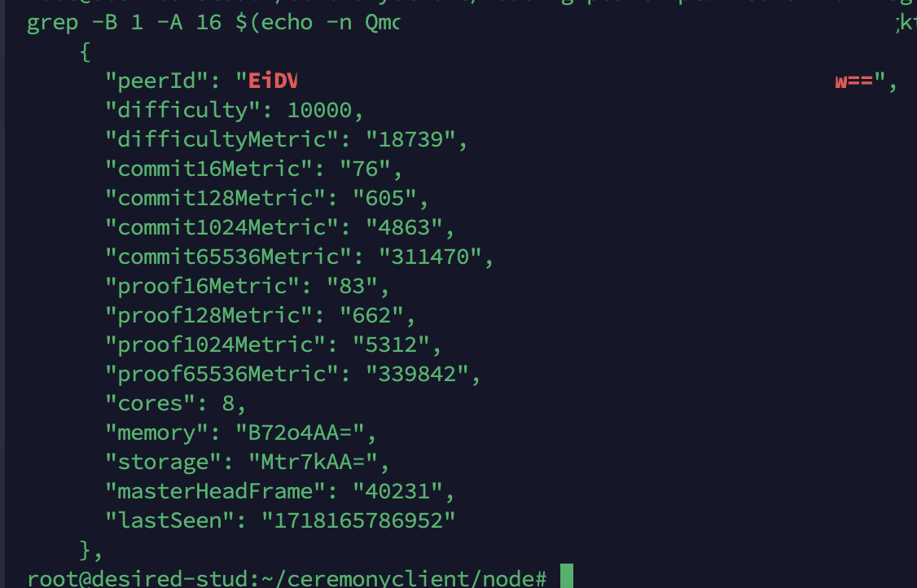Click the lastSeen timestamp 1718165786952

coord(358,520)
